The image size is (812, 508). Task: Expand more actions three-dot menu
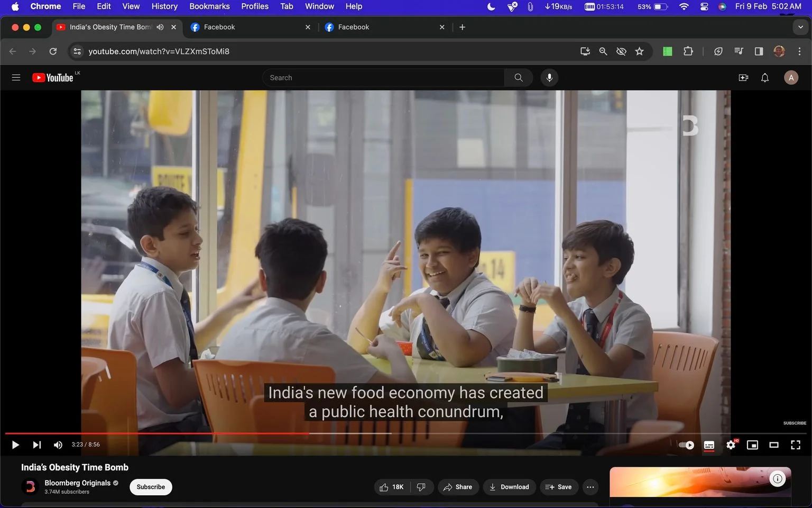590,487
